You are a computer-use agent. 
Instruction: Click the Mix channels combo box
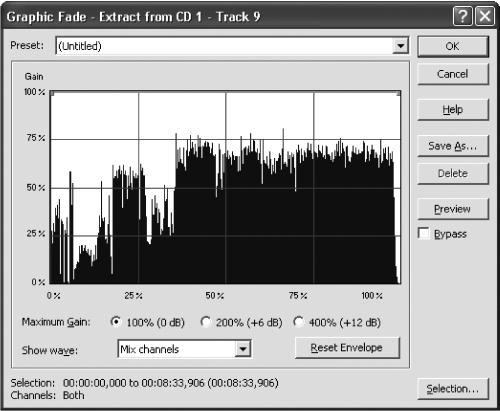(x=184, y=349)
